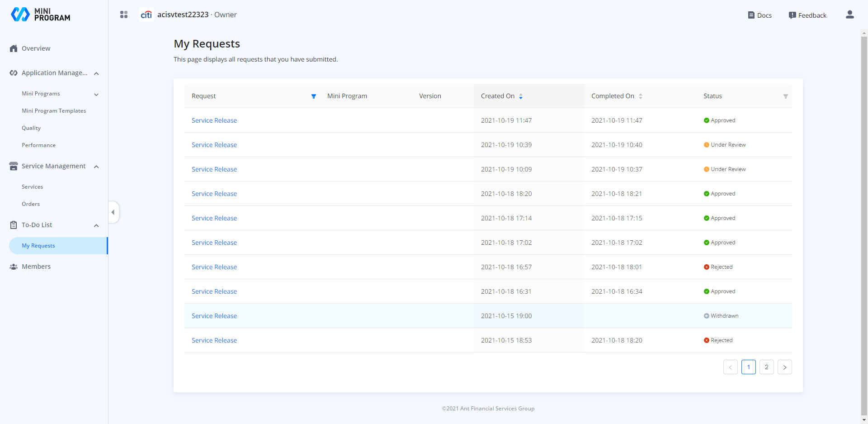
Task: Go to Members in the sidebar
Action: [x=36, y=267]
